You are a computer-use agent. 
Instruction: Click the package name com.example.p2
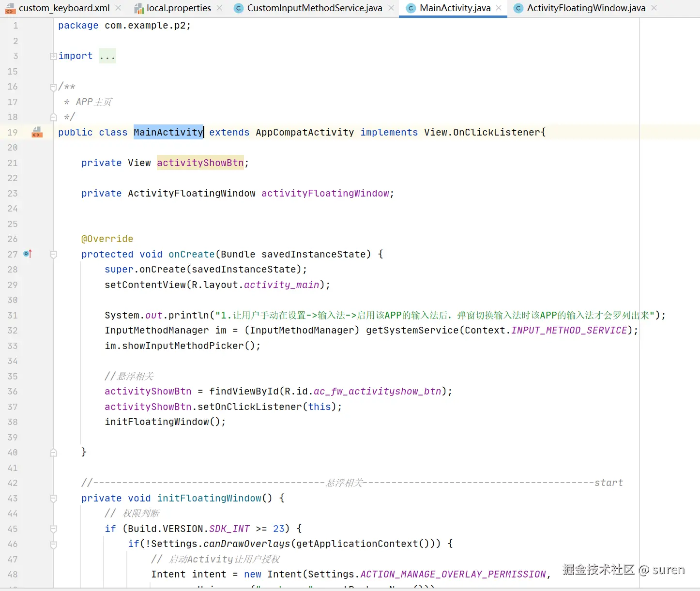(x=145, y=25)
